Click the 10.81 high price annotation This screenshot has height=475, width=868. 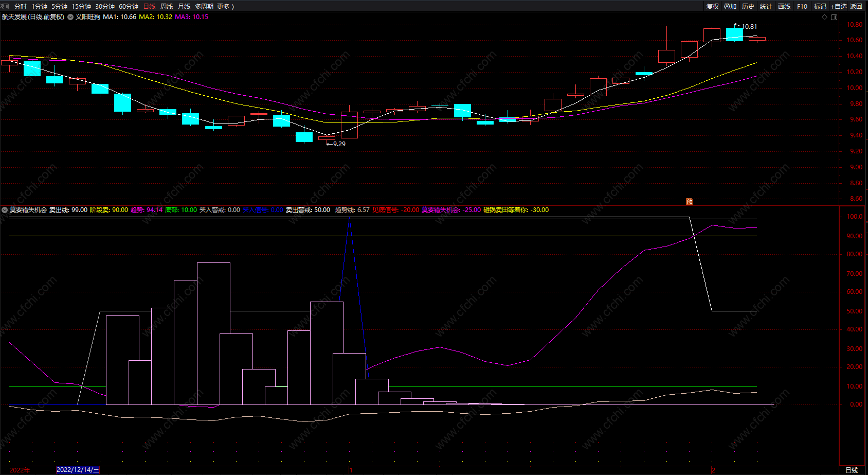point(749,27)
